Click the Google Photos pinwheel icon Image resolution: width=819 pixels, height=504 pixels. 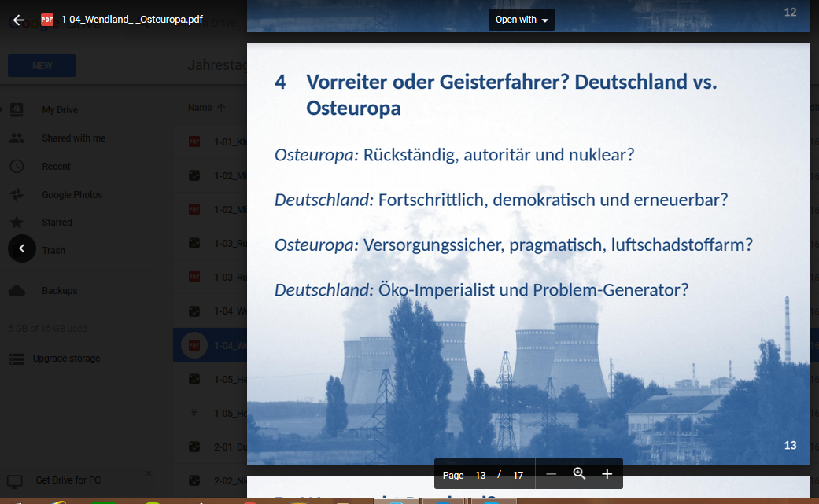click(x=17, y=194)
